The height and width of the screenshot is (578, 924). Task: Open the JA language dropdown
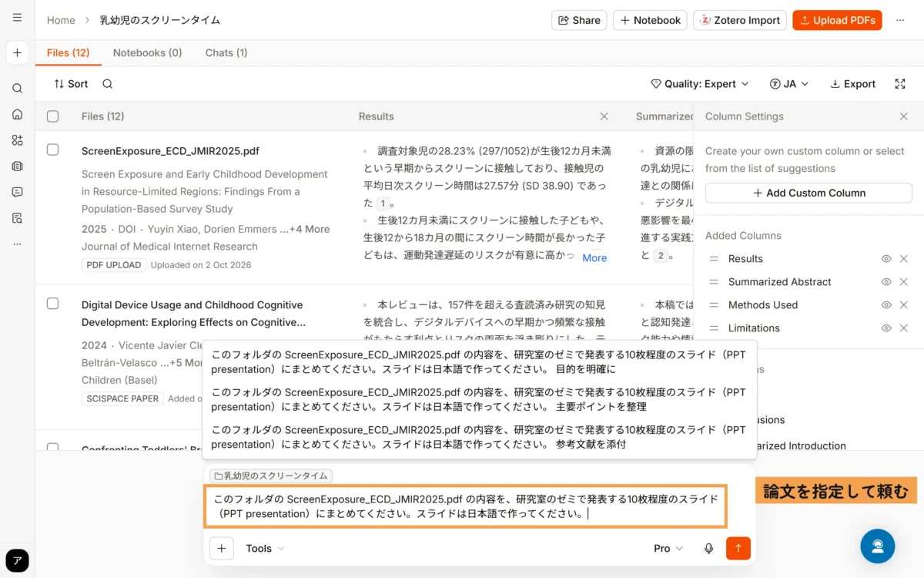click(789, 84)
